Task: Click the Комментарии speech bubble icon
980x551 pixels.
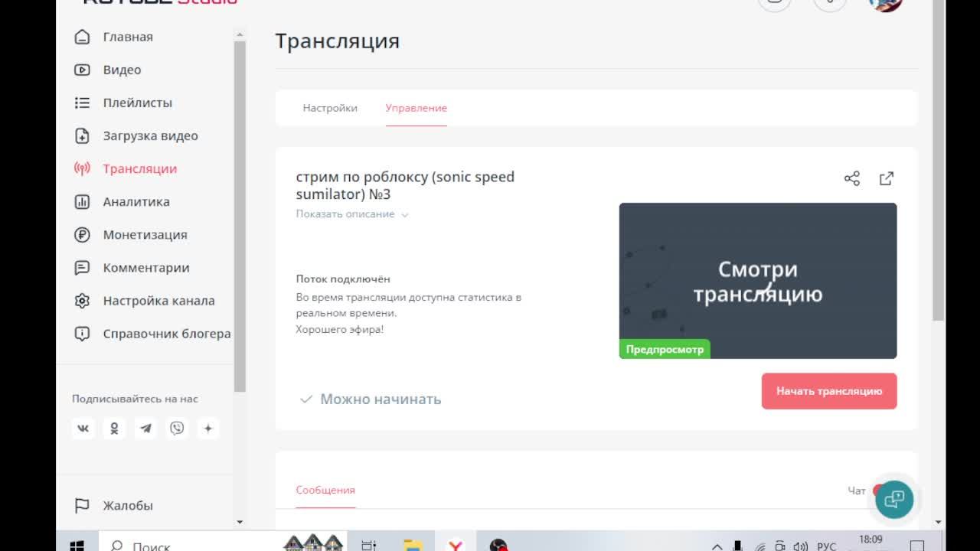Action: (82, 268)
